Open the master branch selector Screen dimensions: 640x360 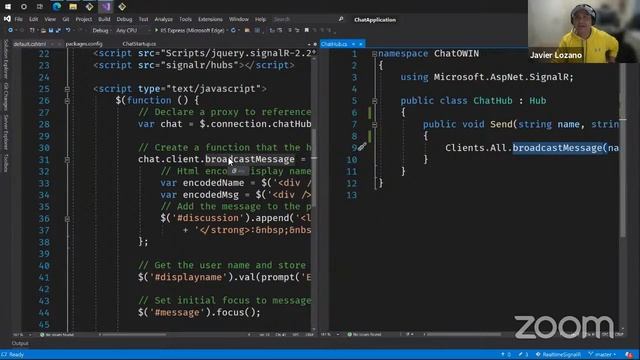tap(602, 355)
